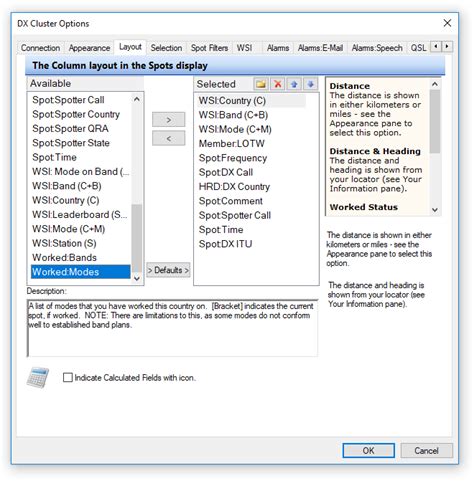Go to the Spot Filters tab
The height and width of the screenshot is (481, 474).
tap(209, 48)
